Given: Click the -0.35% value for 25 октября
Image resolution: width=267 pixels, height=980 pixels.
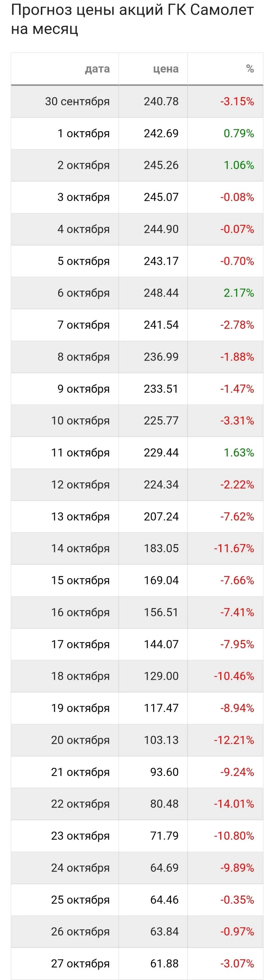Looking at the screenshot, I should pos(237,900).
